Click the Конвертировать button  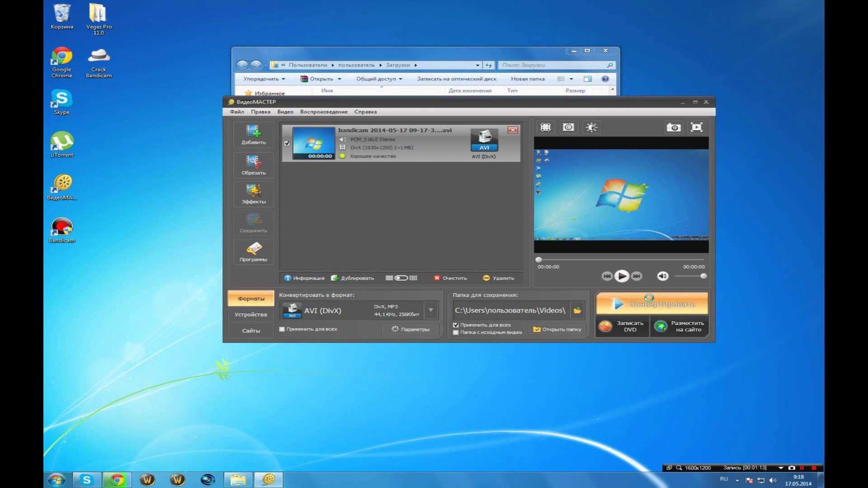651,304
